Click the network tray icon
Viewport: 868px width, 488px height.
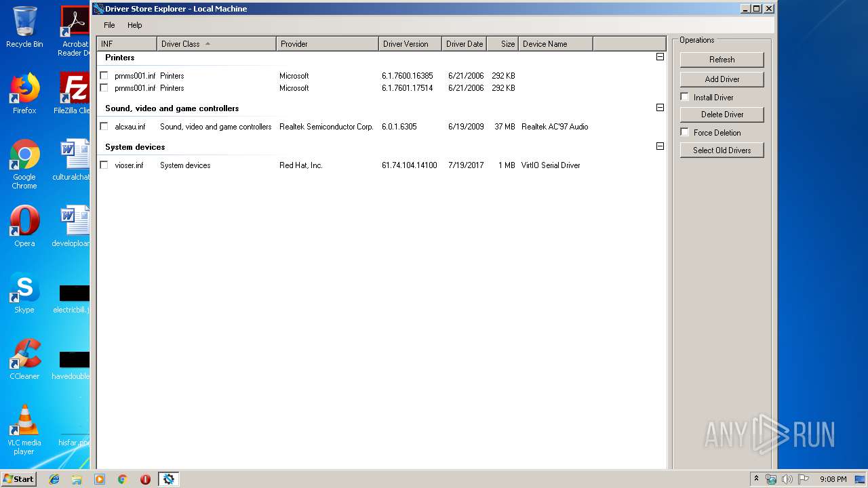771,479
